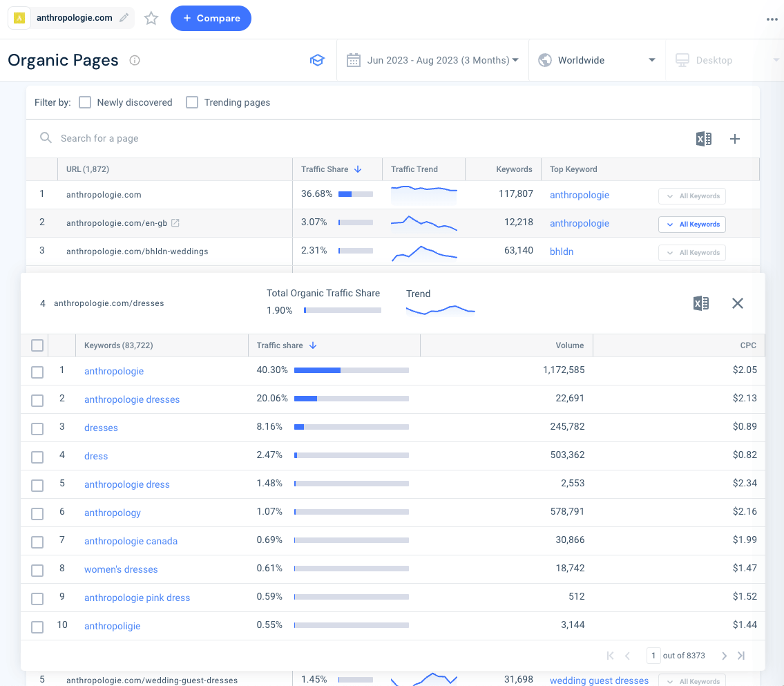This screenshot has height=686, width=784.
Task: Expand All Keywords for bhldn-weddings row
Action: 692,252
